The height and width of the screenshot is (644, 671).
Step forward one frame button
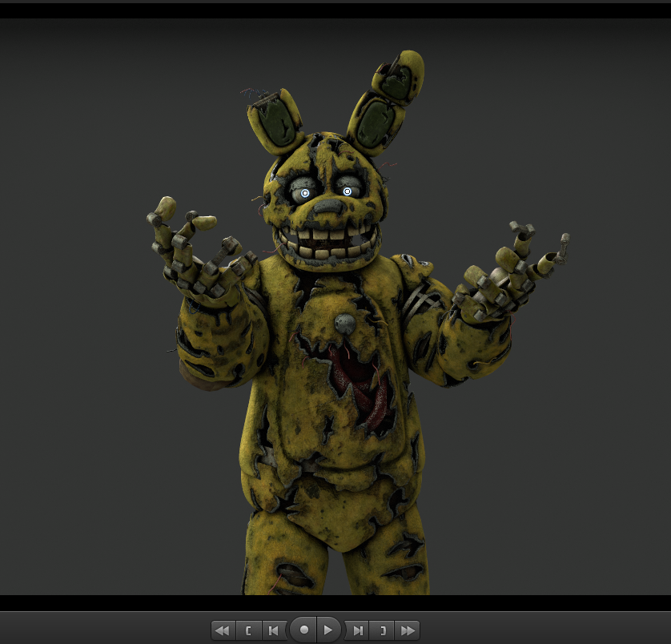pyautogui.click(x=357, y=630)
